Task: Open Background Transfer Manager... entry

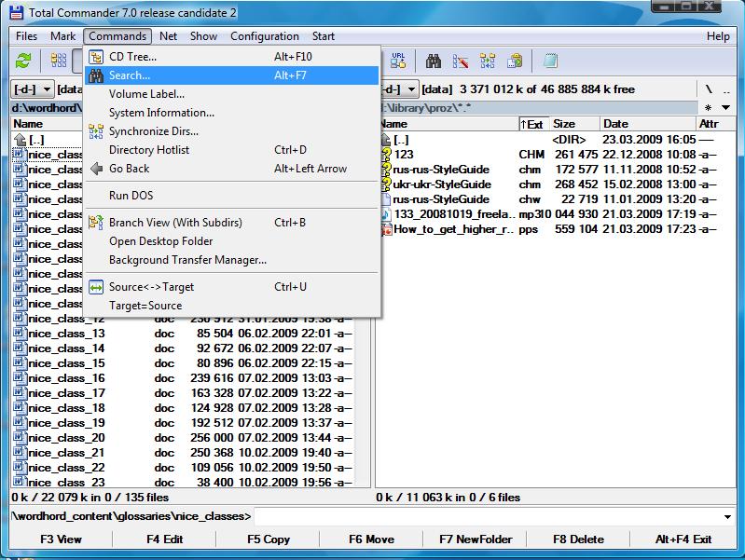Action: tap(232, 260)
